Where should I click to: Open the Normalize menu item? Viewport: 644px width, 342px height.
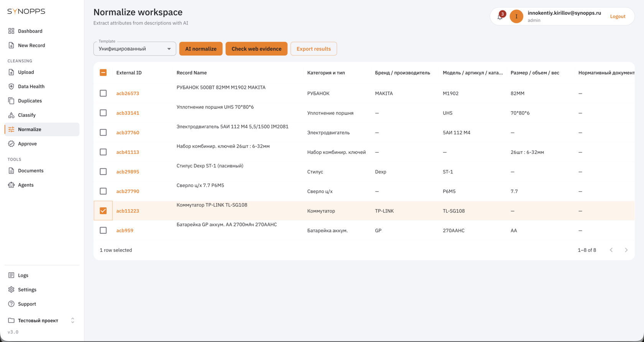(42, 129)
